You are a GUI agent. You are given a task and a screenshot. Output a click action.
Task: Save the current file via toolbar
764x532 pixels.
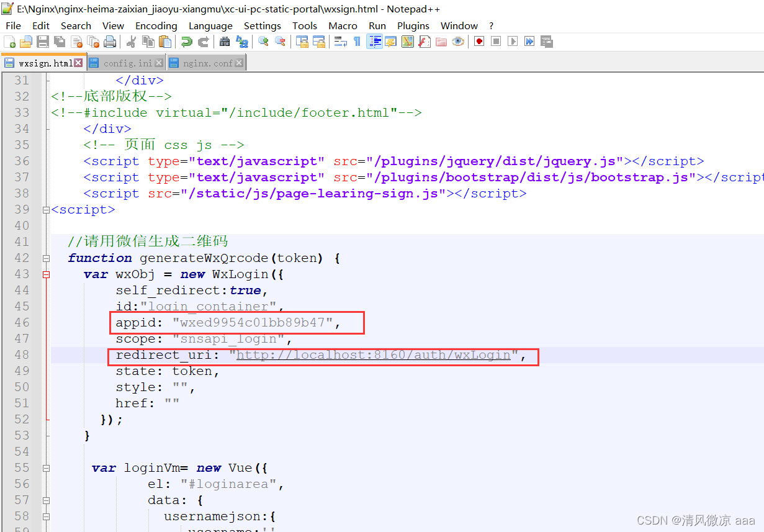(43, 42)
